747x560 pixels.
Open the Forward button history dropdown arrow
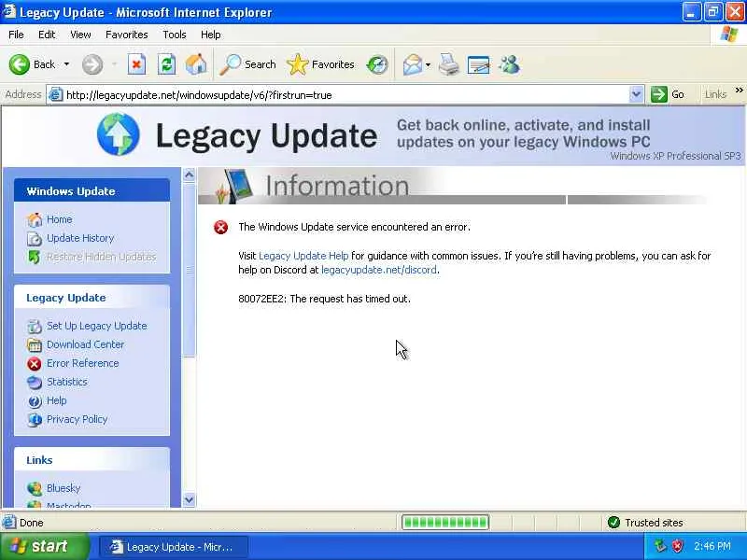tap(114, 64)
